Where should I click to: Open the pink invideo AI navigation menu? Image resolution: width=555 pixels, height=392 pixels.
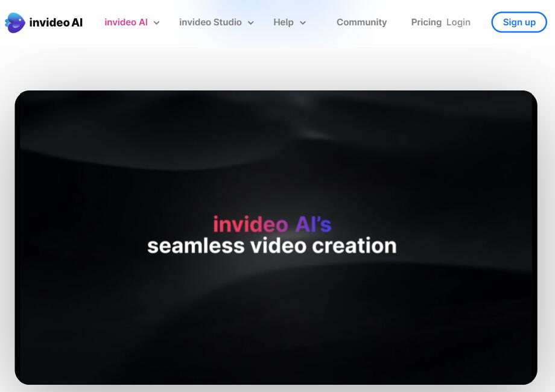[125, 22]
